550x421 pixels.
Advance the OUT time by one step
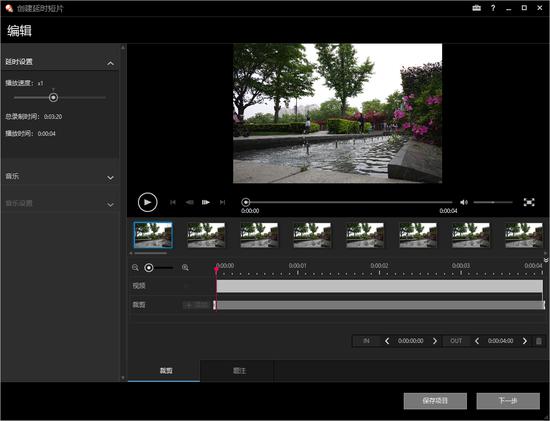[525, 341]
